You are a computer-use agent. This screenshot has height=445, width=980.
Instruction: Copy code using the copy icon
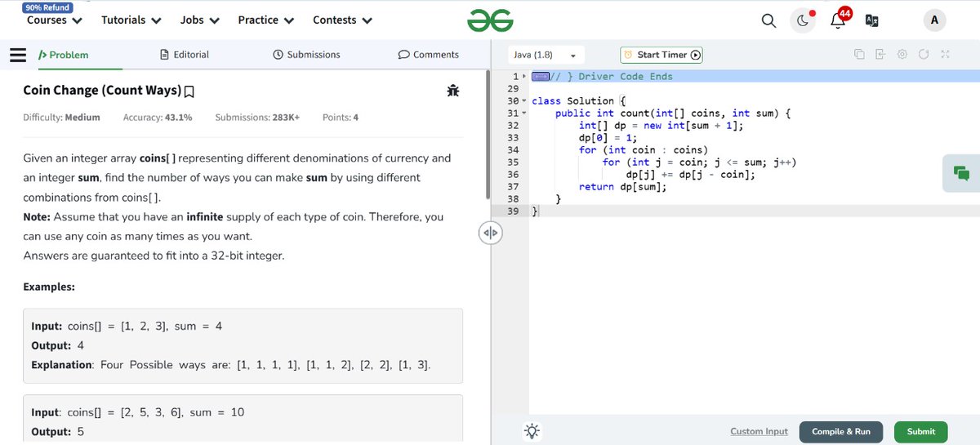click(859, 55)
